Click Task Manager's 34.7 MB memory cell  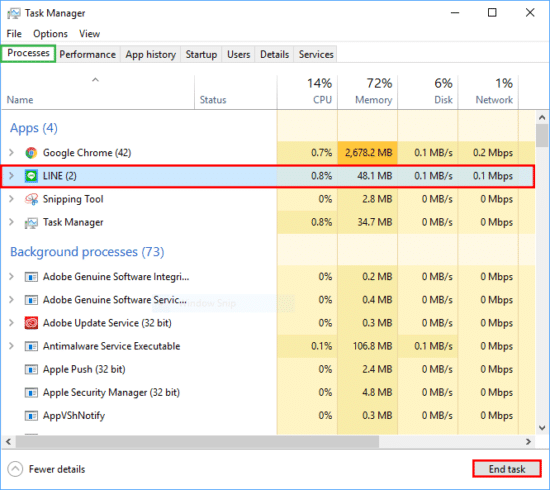coord(368,222)
